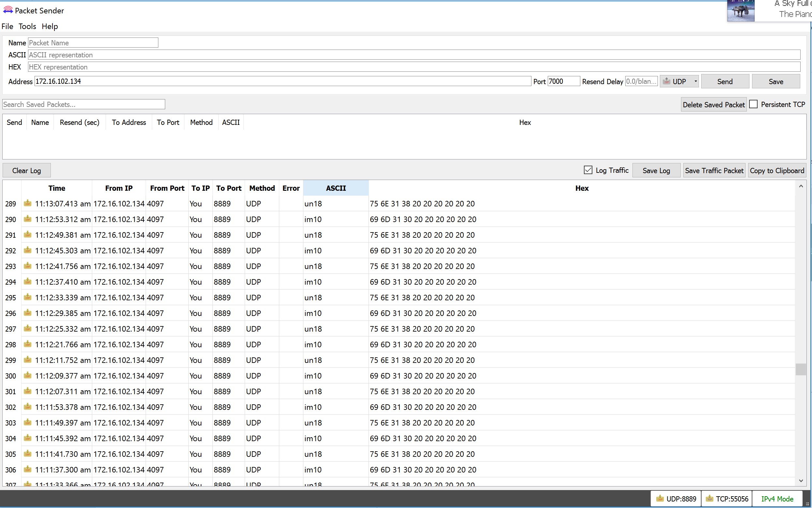Toggle IPv4 Mode in the status bar
This screenshot has height=508, width=812.
(x=777, y=499)
